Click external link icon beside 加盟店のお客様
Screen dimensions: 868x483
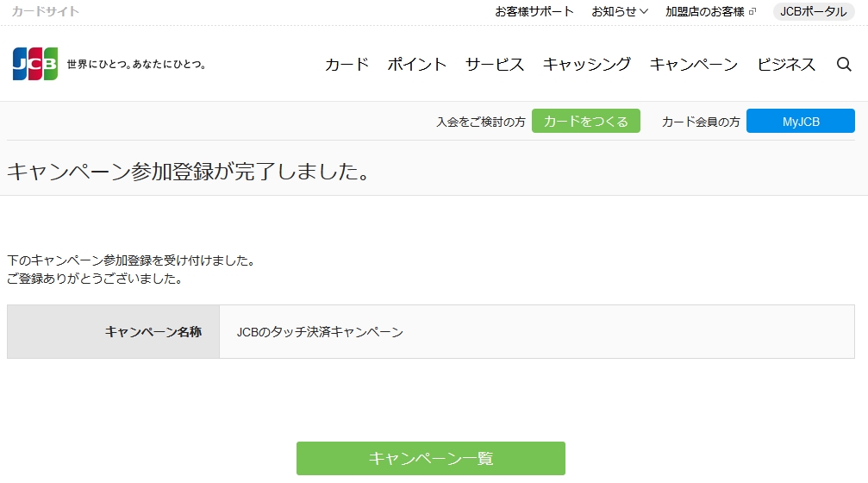tap(752, 11)
